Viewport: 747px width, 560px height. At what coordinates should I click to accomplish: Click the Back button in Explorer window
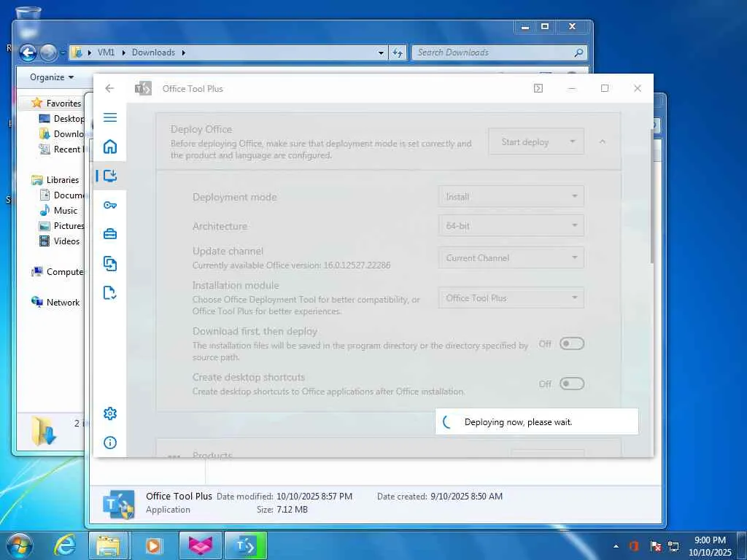click(28, 52)
